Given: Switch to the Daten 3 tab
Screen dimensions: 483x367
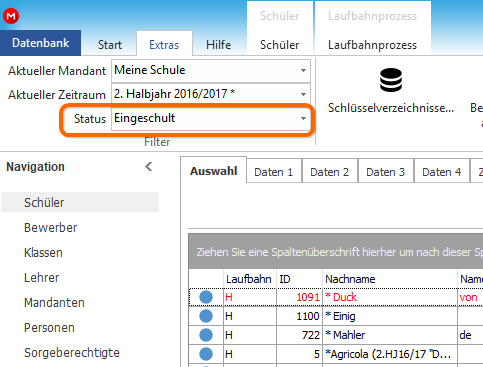Looking at the screenshot, I should 386,172.
